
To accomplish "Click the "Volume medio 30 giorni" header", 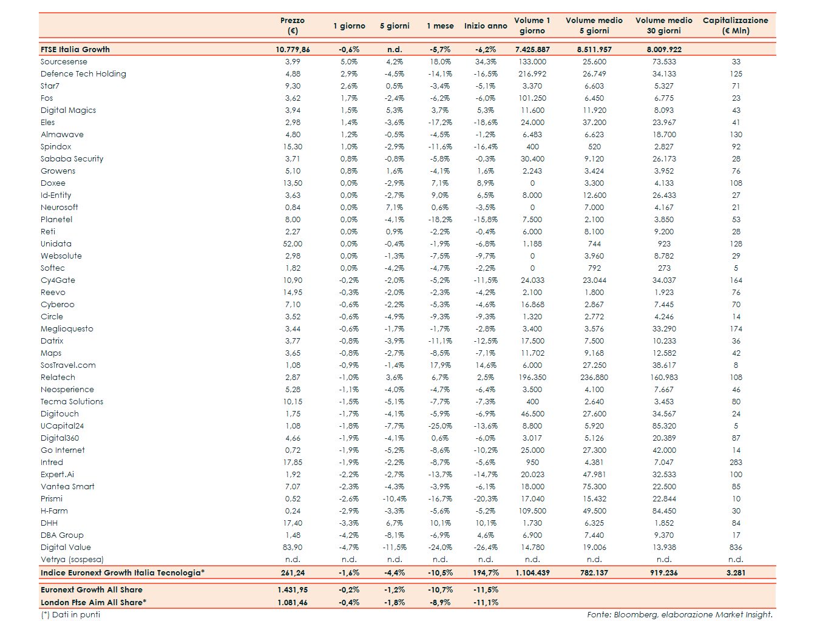I will (x=664, y=25).
